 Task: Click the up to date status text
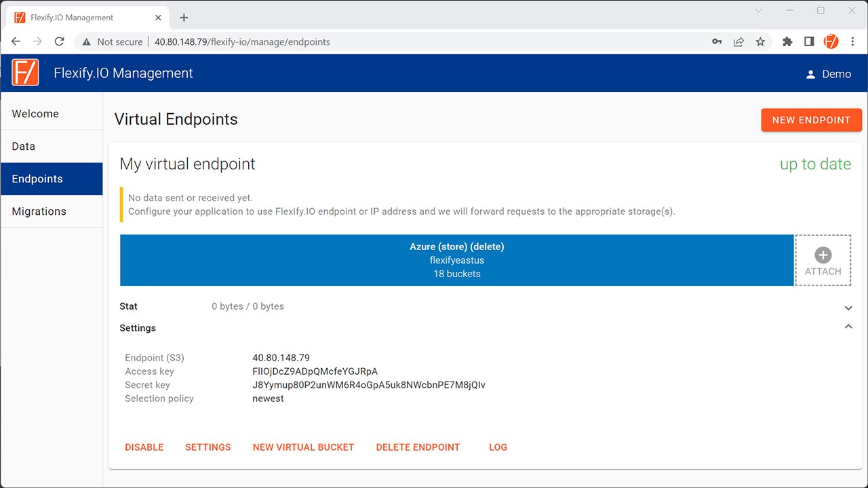coord(815,164)
